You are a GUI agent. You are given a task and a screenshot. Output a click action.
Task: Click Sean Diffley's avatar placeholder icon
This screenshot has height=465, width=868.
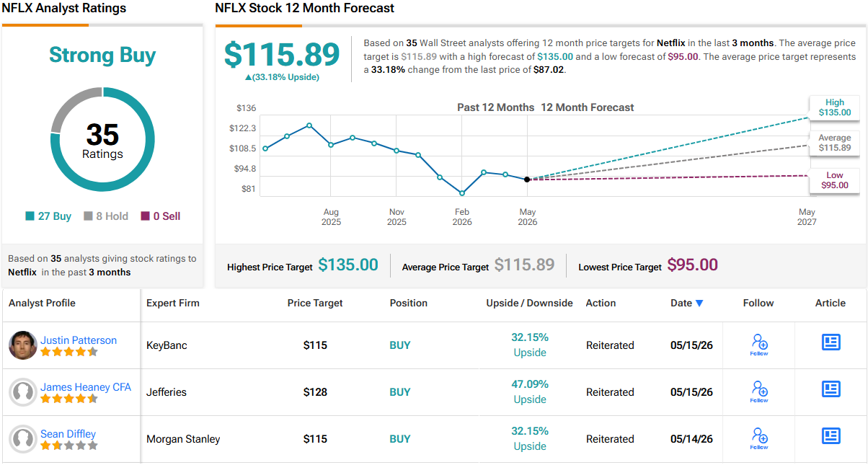[23, 439]
